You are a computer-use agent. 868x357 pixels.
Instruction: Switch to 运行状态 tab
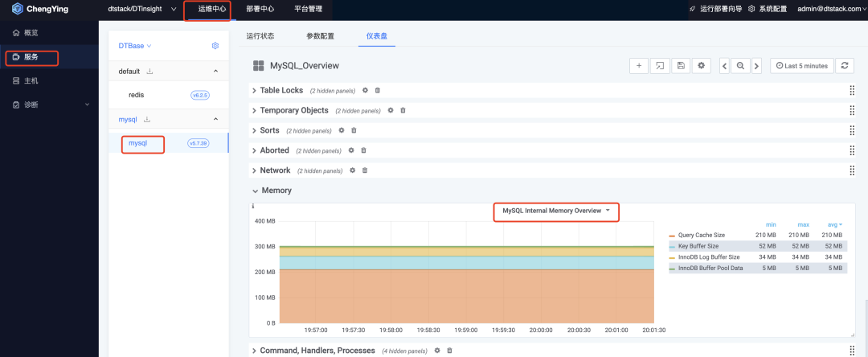click(260, 36)
